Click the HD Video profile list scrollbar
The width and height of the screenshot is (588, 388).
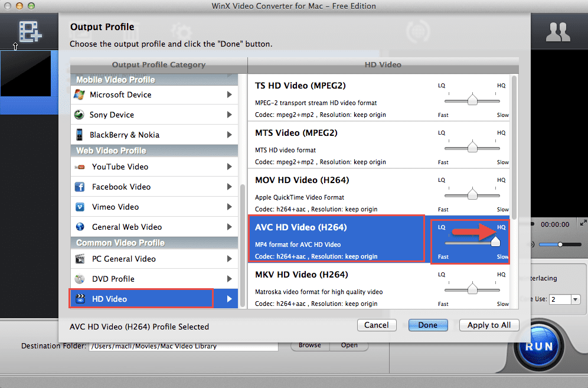pyautogui.click(x=514, y=147)
